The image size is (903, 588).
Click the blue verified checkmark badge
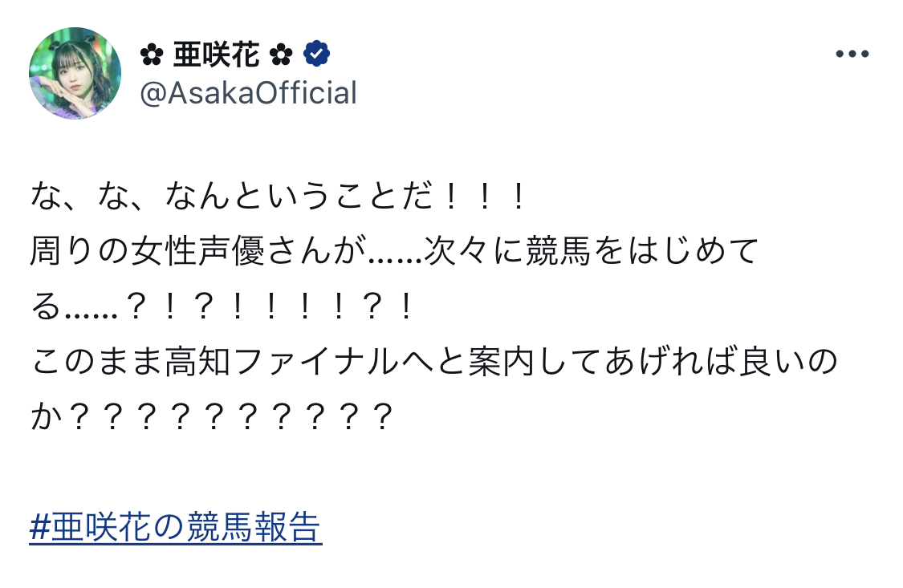pos(317,55)
